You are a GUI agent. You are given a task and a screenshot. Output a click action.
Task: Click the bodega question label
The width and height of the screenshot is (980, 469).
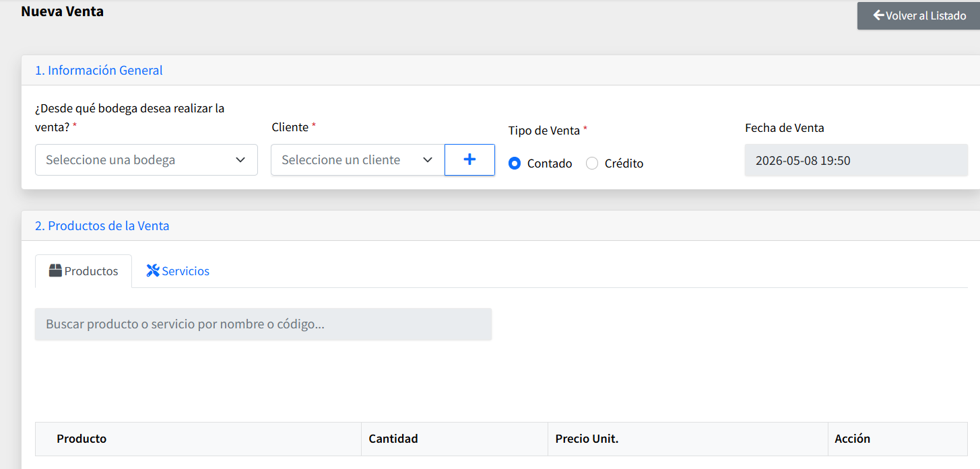point(130,117)
